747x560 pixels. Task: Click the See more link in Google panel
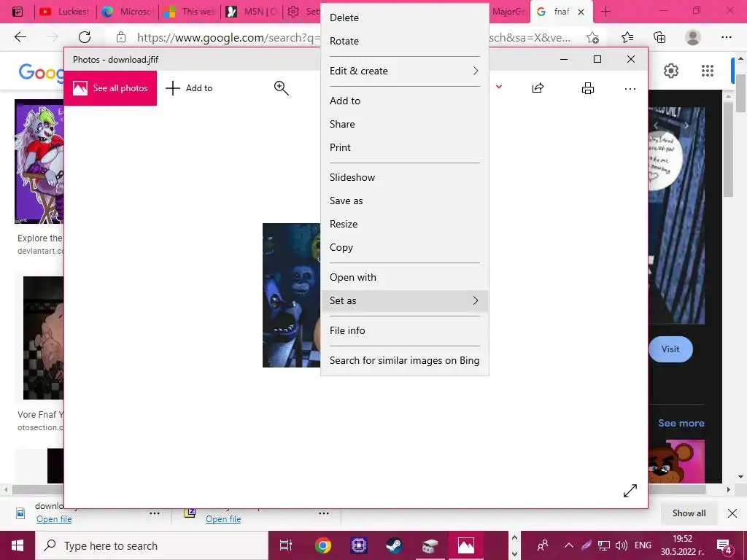point(681,423)
